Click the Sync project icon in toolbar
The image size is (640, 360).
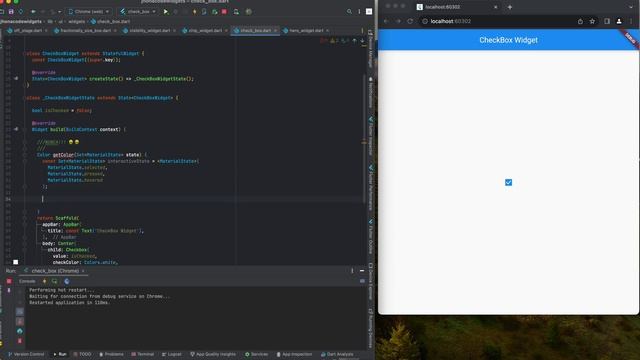click(x=21, y=12)
